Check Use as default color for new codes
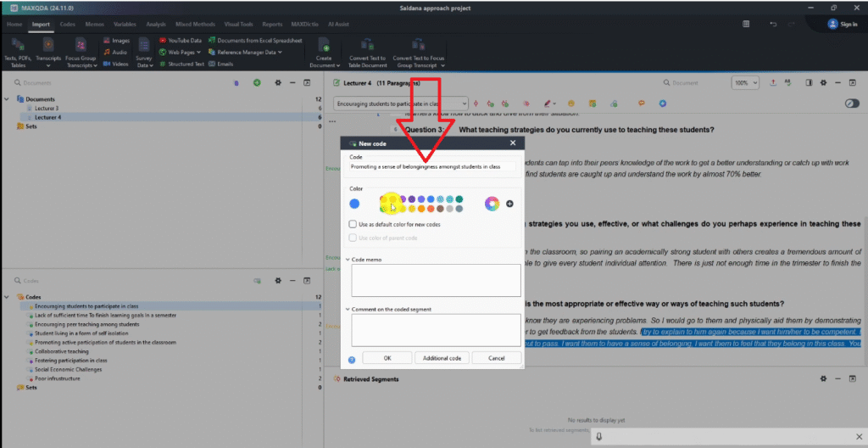The image size is (868, 448). [x=353, y=224]
